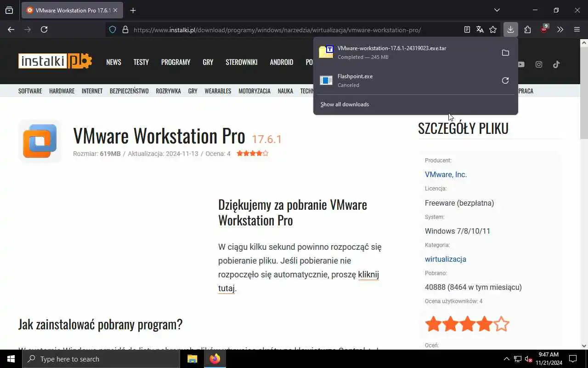Click the page vertical scrollbar thumb

(x=584, y=92)
